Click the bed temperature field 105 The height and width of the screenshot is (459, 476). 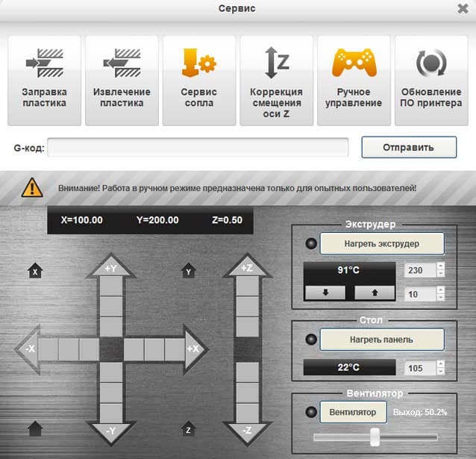click(421, 368)
